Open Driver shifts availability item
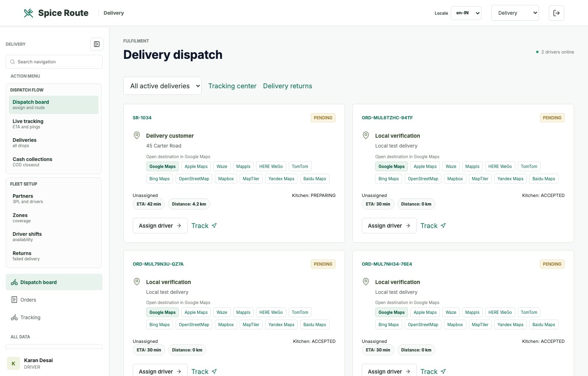This screenshot has height=376, width=588. click(x=53, y=237)
